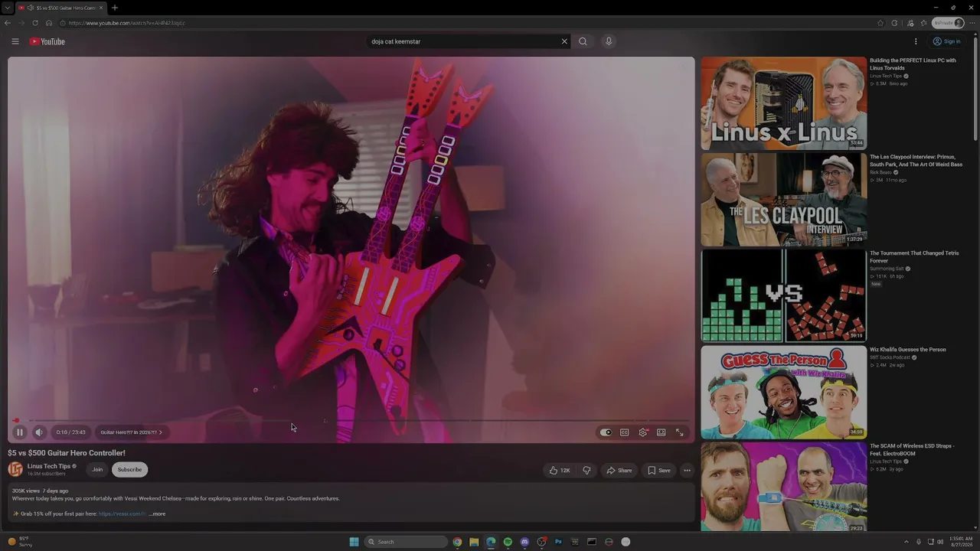Sign in to YouTube

click(x=947, y=41)
